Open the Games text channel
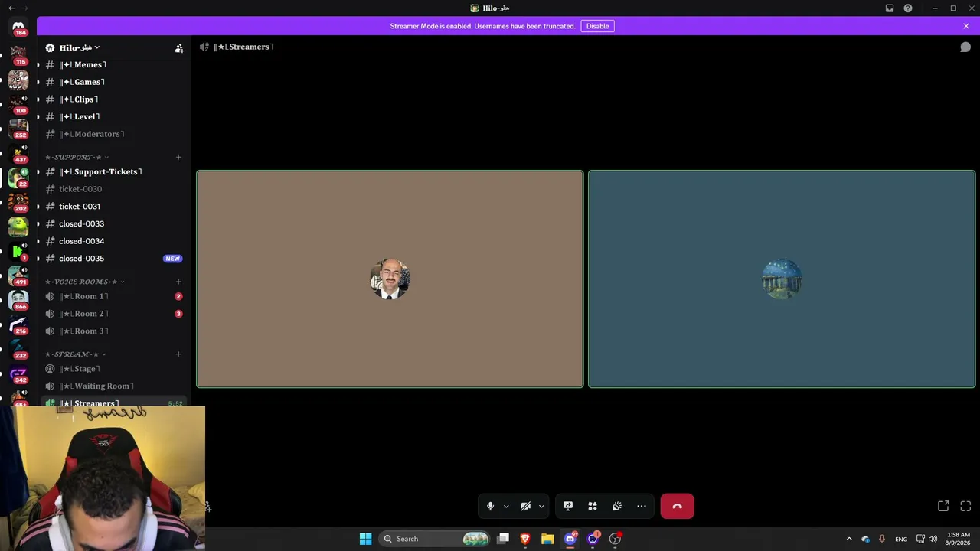The height and width of the screenshot is (551, 980). [x=114, y=82]
